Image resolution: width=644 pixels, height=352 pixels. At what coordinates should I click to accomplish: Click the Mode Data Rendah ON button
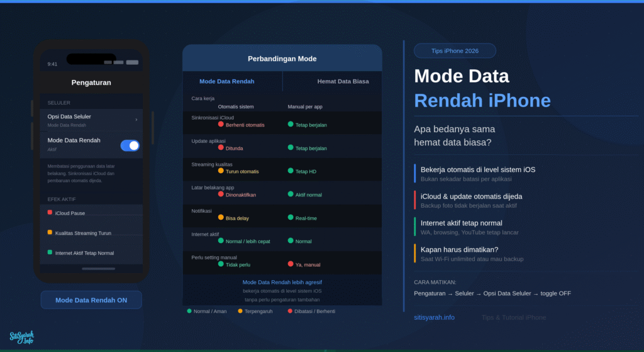pos(91,300)
